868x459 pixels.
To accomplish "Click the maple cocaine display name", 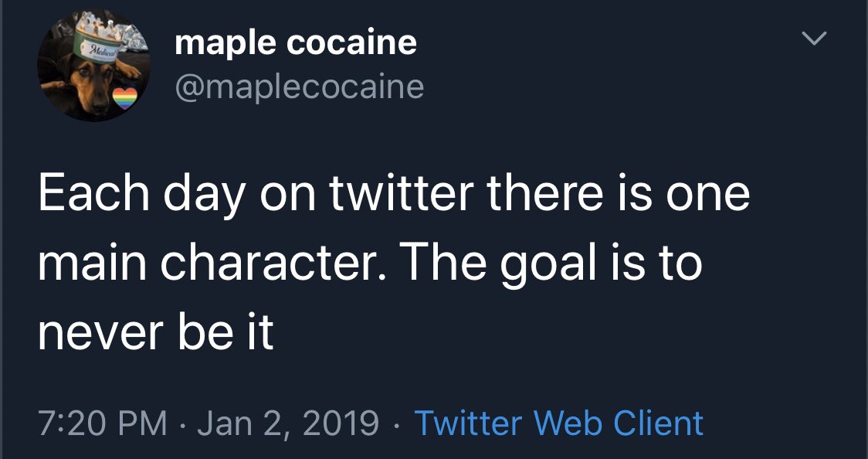I will (295, 42).
